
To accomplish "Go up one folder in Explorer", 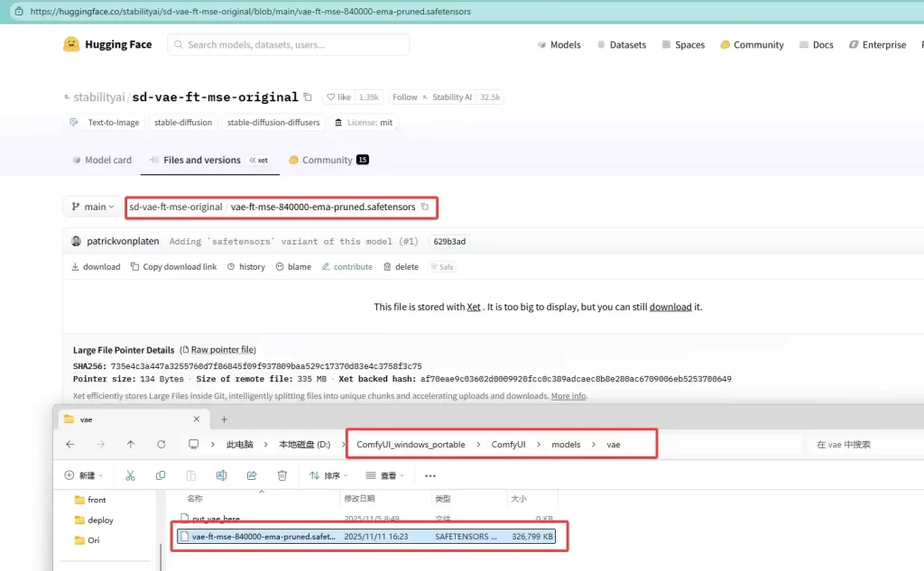I will point(131,445).
